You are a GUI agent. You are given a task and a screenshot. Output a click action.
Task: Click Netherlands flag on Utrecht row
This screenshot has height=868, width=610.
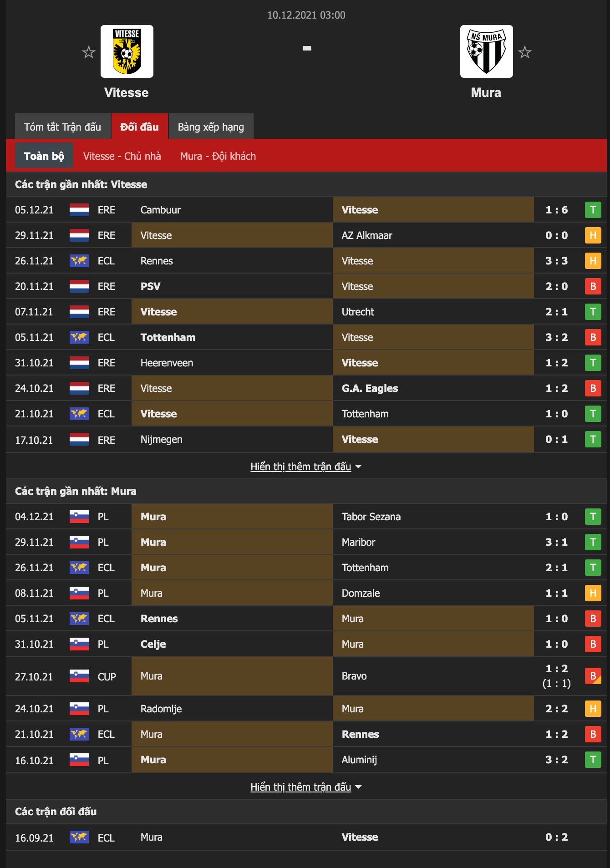[79, 312]
